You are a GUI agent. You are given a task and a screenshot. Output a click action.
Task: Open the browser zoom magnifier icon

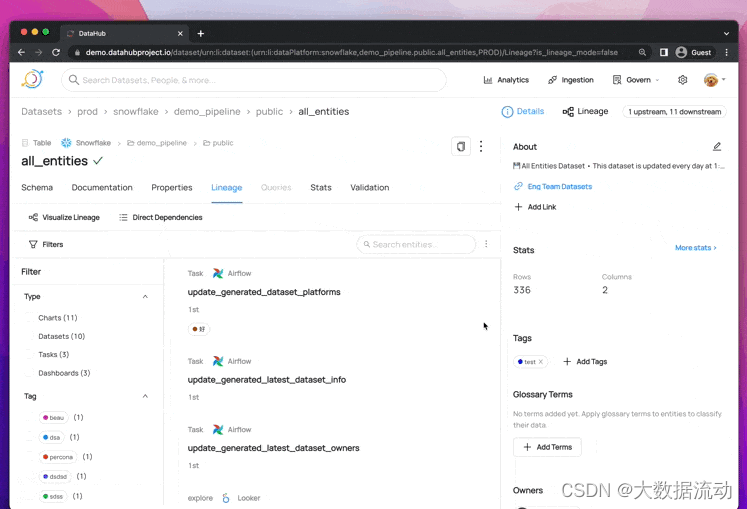tap(642, 52)
